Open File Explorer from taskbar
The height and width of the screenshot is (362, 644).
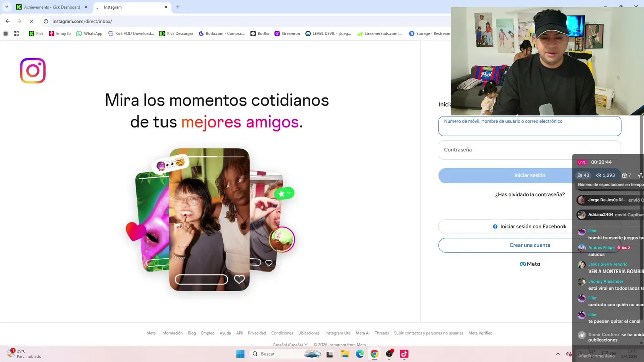click(x=345, y=354)
